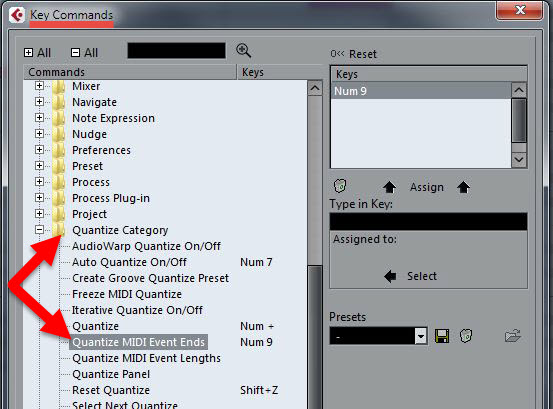This screenshot has width=553, height=409.
Task: Open the preset folder icon
Action: click(x=513, y=336)
